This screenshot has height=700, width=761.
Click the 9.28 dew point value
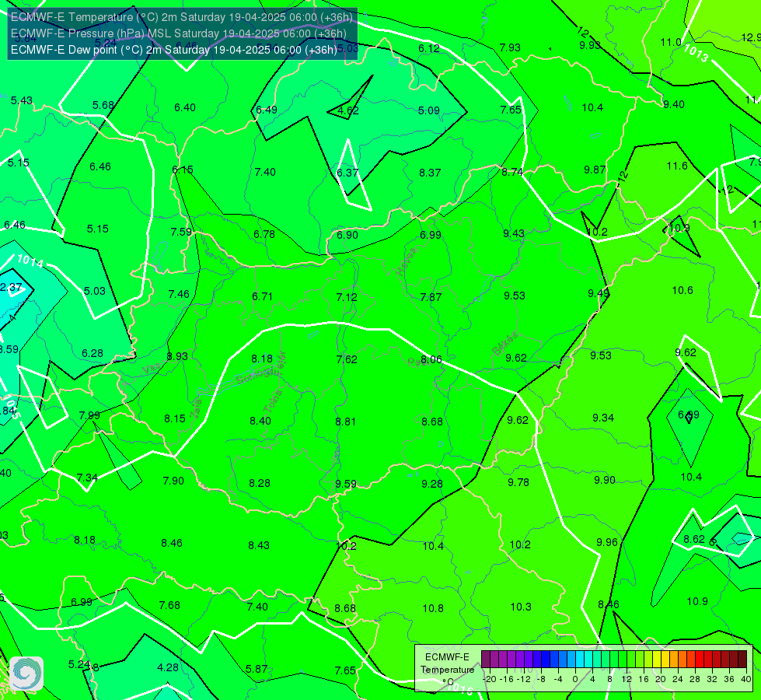(432, 483)
